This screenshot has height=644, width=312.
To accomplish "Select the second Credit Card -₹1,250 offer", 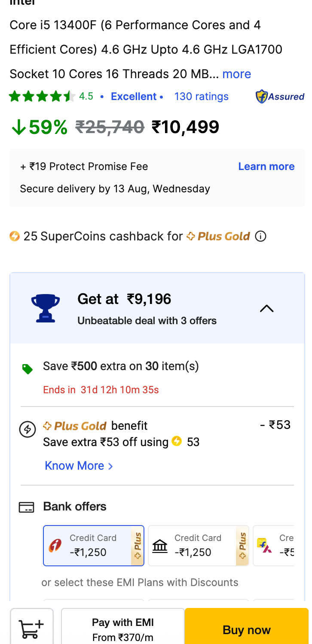I will coord(198,546).
